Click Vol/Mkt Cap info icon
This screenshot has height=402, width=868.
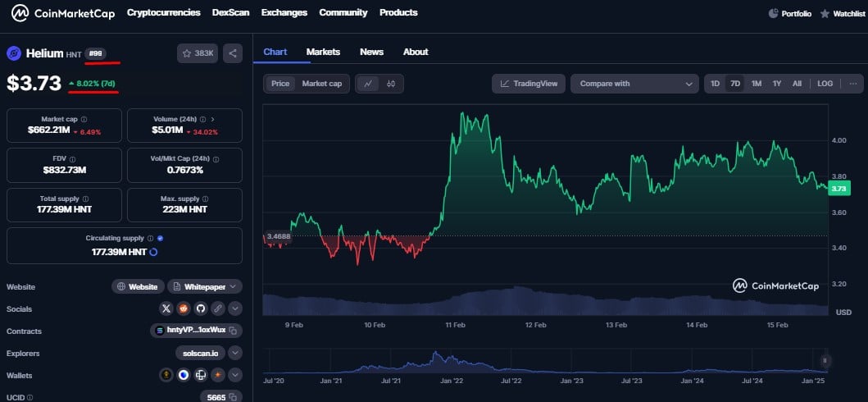pos(216,159)
